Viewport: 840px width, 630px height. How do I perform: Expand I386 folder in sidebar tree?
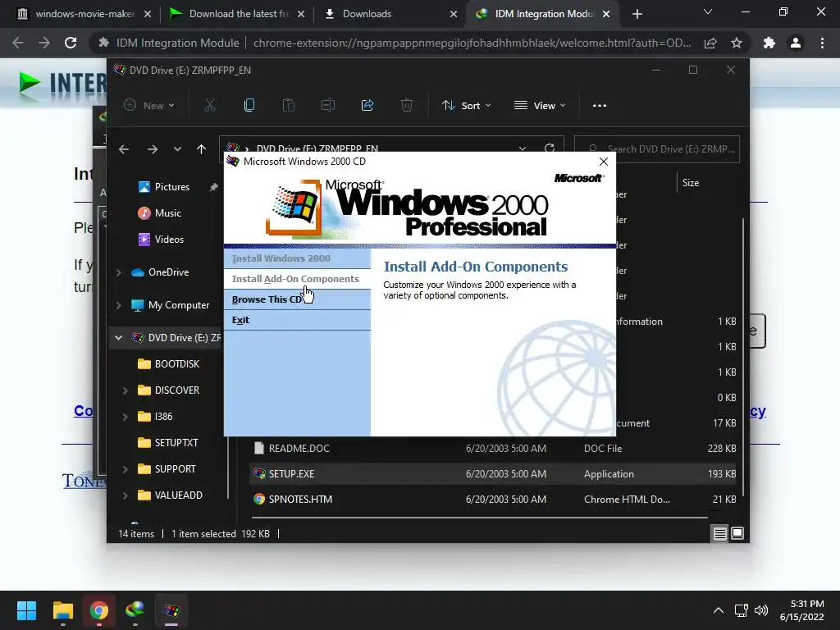125,416
